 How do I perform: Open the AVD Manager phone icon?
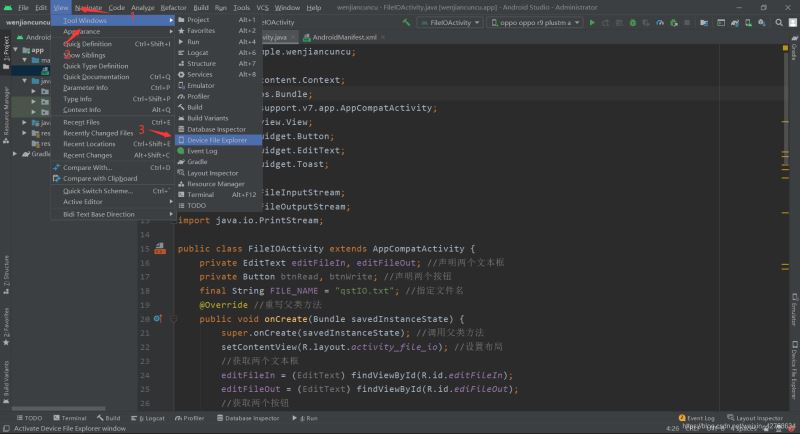748,23
